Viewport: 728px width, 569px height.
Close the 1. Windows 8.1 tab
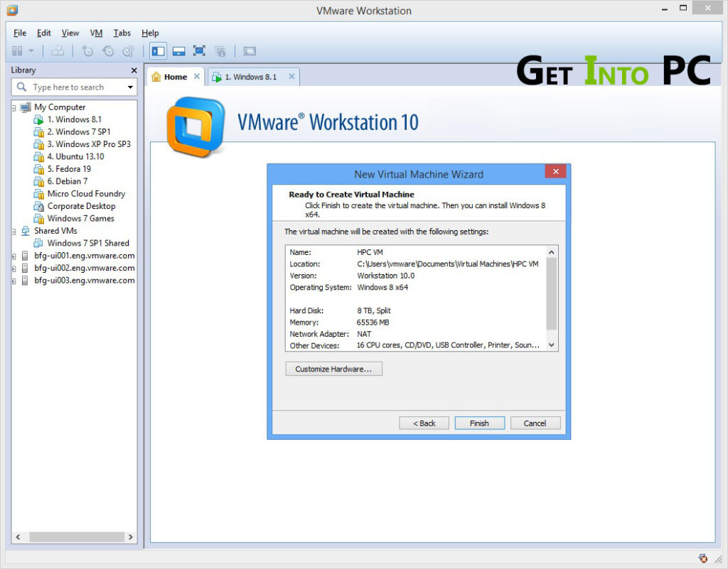[291, 77]
